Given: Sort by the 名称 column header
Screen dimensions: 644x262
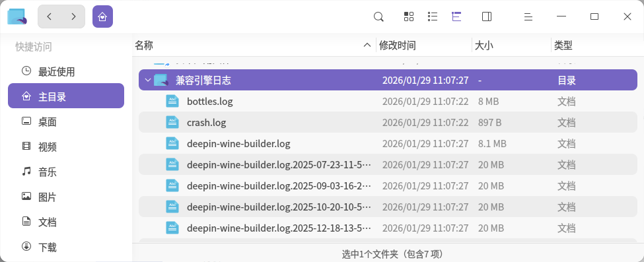Looking at the screenshot, I should pyautogui.click(x=144, y=45).
